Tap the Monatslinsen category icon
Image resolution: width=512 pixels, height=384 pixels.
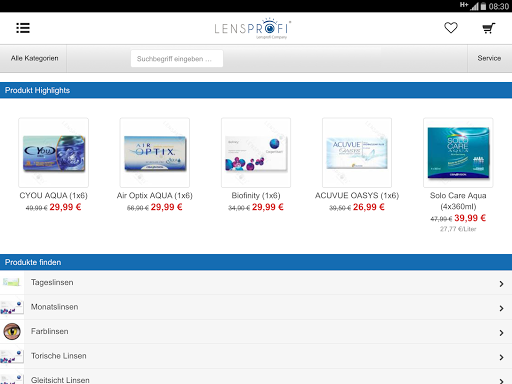click(12, 307)
